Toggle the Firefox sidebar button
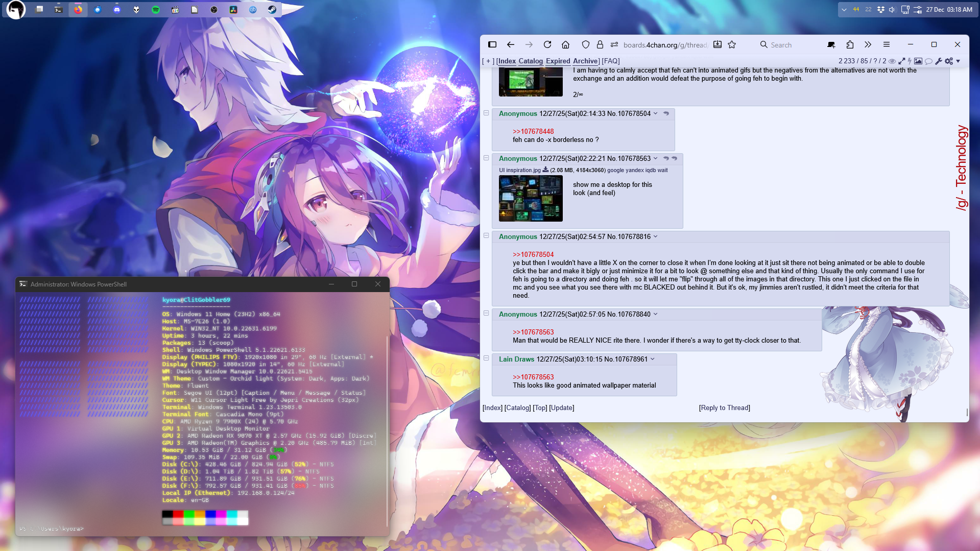This screenshot has width=980, height=551. click(492, 45)
